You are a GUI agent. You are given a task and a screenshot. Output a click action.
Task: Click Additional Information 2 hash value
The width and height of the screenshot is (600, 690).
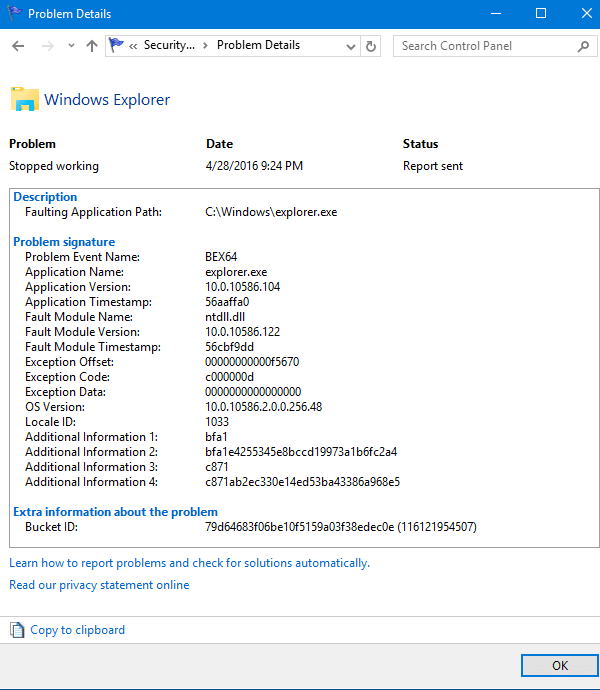click(301, 451)
